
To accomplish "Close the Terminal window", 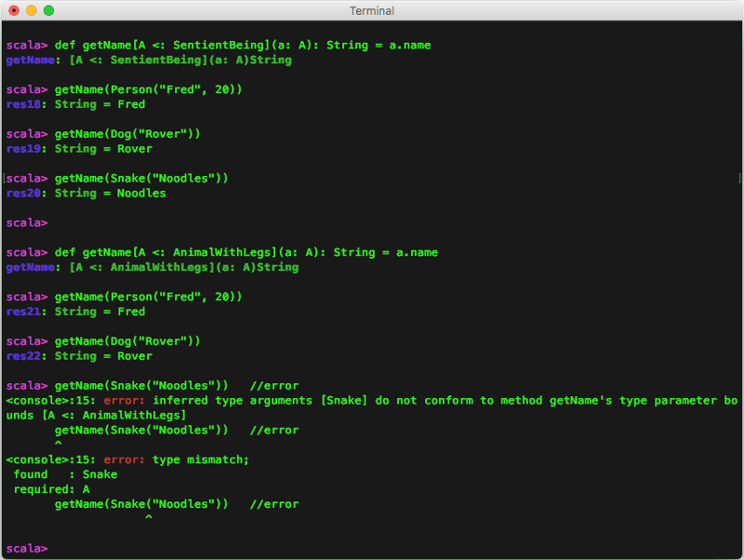I will (x=12, y=10).
